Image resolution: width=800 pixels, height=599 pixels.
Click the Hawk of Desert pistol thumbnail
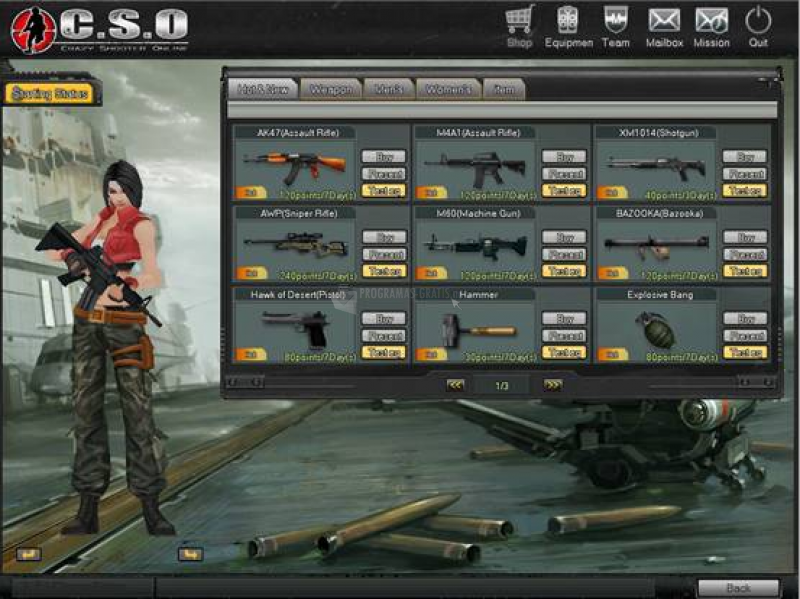[295, 329]
